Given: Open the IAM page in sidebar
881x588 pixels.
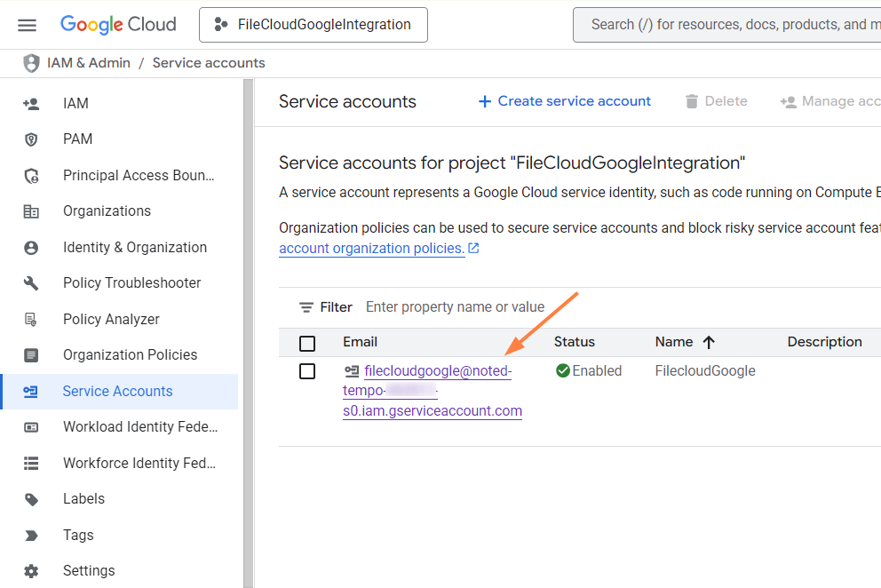Looking at the screenshot, I should point(75,104).
